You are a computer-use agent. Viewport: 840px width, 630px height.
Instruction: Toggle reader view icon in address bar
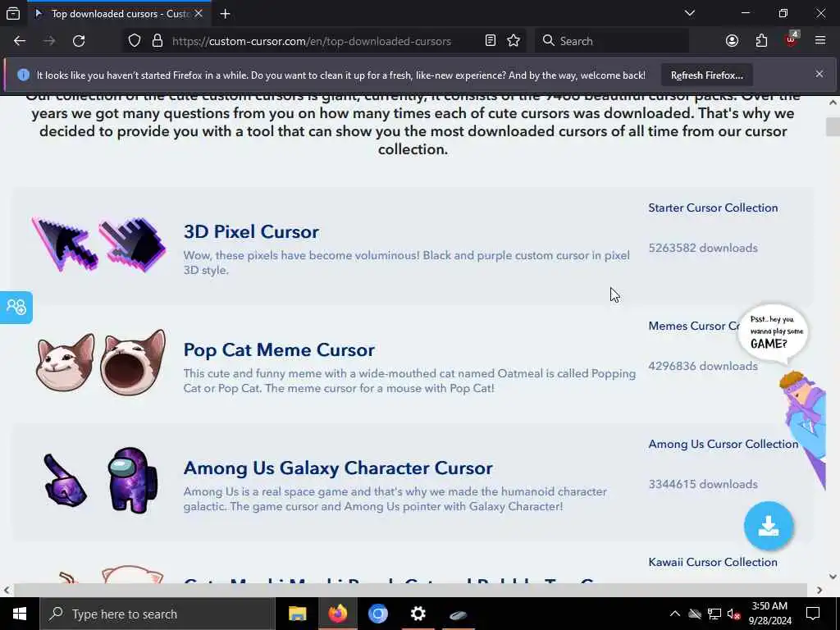pyautogui.click(x=491, y=41)
